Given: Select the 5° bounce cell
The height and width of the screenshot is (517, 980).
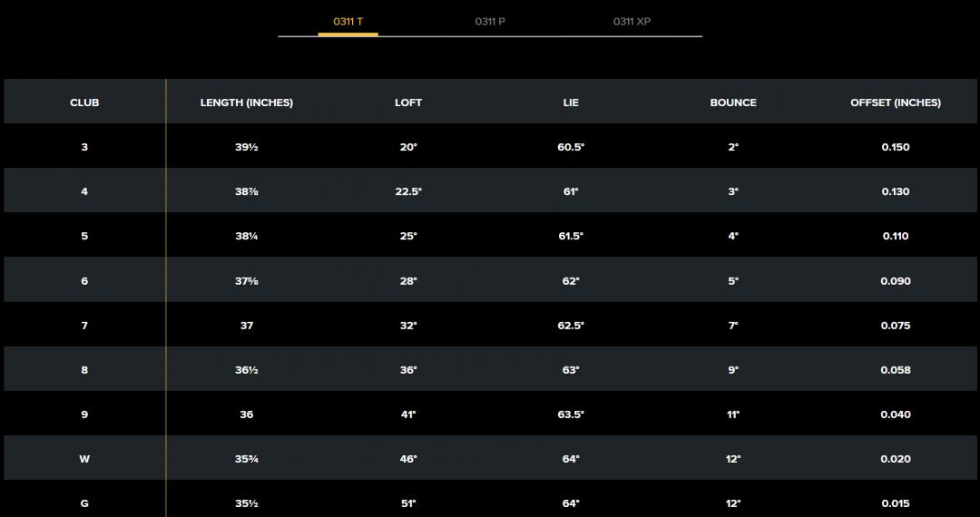Looking at the screenshot, I should point(733,281).
